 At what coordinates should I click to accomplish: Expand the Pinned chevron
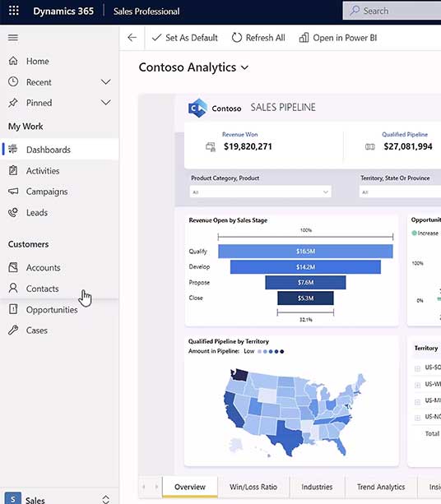(x=106, y=103)
